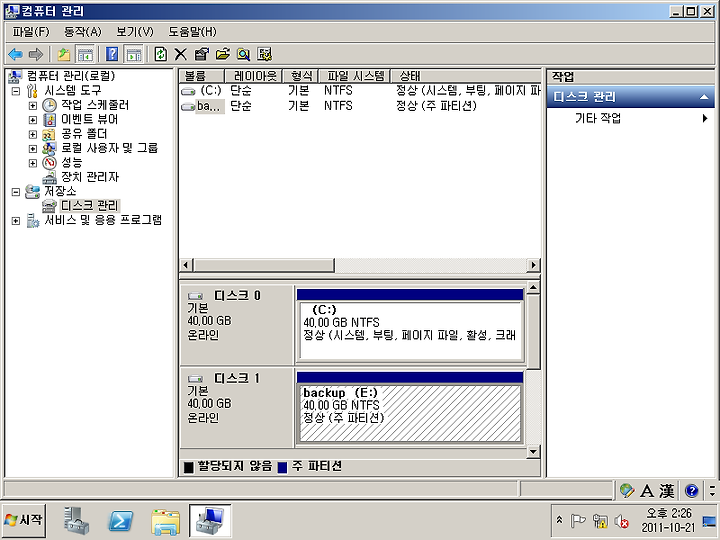Select the ba... volume row
The width and height of the screenshot is (720, 540).
(360, 106)
